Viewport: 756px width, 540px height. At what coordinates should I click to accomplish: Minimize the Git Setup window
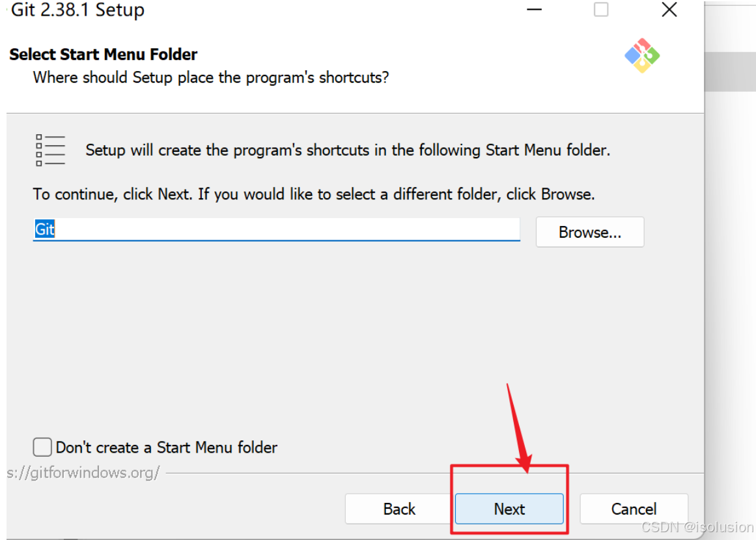click(534, 9)
